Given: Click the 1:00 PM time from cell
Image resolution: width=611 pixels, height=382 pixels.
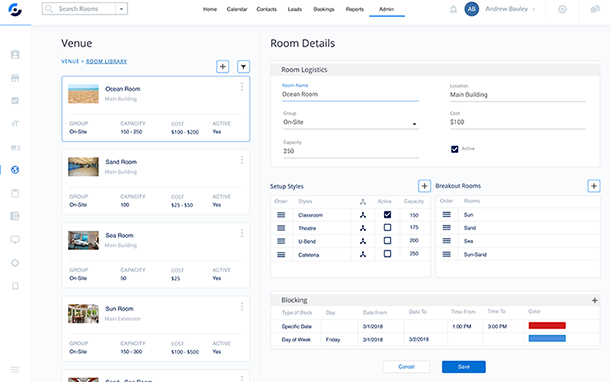Looking at the screenshot, I should pyautogui.click(x=465, y=326).
